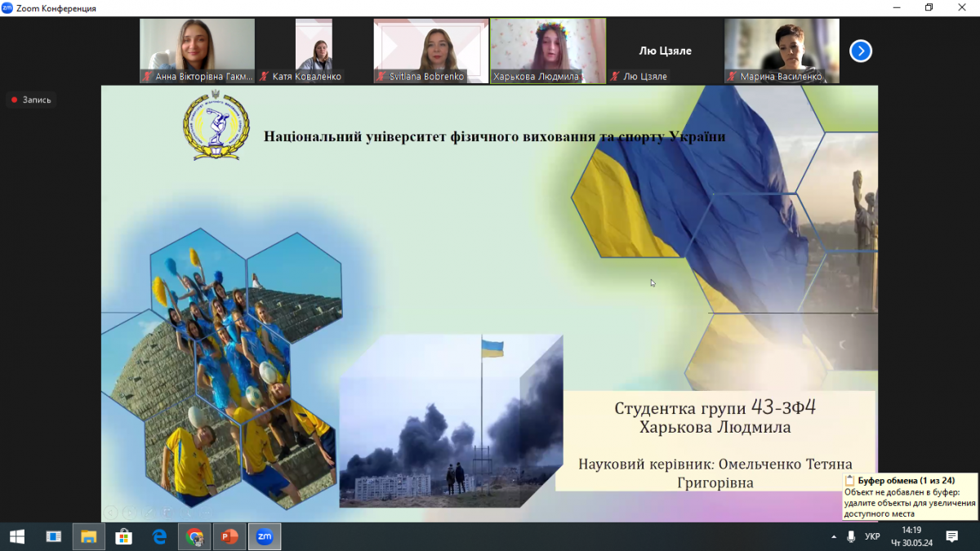
Task: Select Харькова Людмила's video thumbnail
Action: pyautogui.click(x=548, y=51)
